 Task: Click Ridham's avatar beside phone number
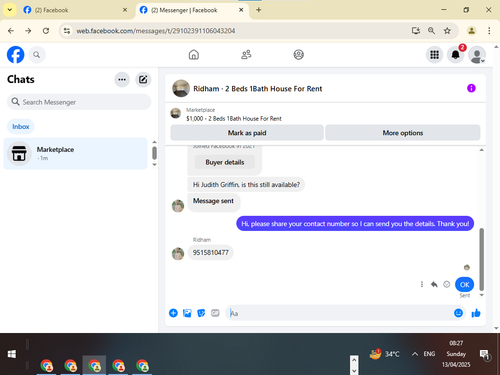coord(178,254)
